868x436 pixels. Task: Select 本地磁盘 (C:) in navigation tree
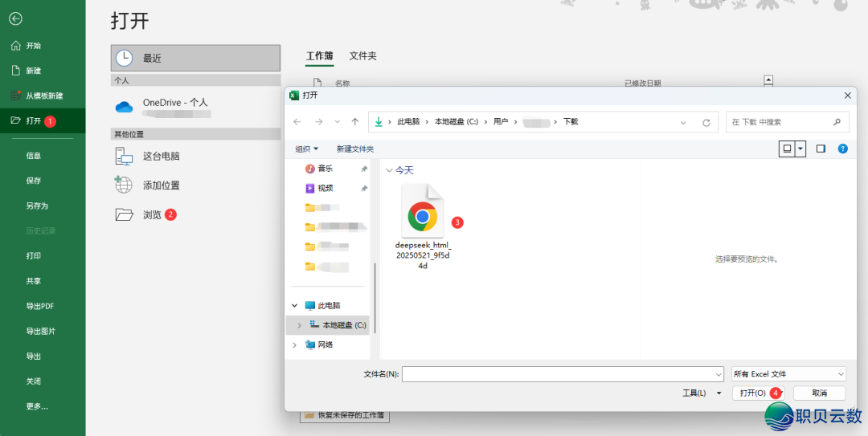point(343,325)
